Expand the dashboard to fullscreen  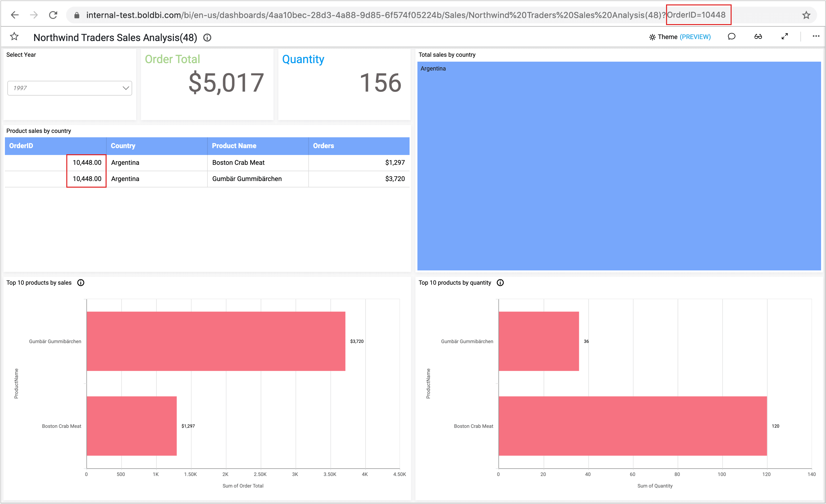point(784,37)
